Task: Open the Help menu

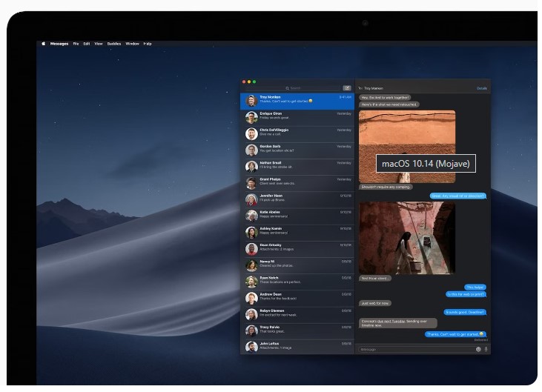Action: [148, 44]
